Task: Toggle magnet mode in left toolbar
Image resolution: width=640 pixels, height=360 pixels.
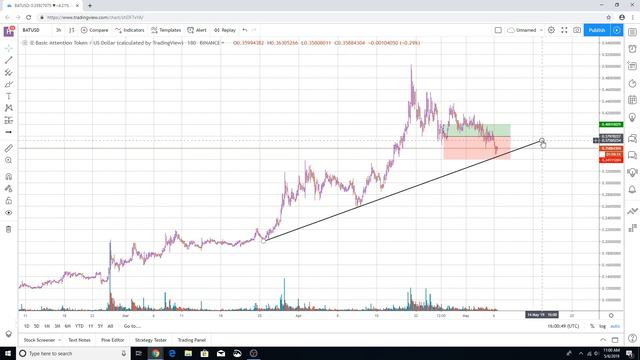Action: [x=9, y=177]
